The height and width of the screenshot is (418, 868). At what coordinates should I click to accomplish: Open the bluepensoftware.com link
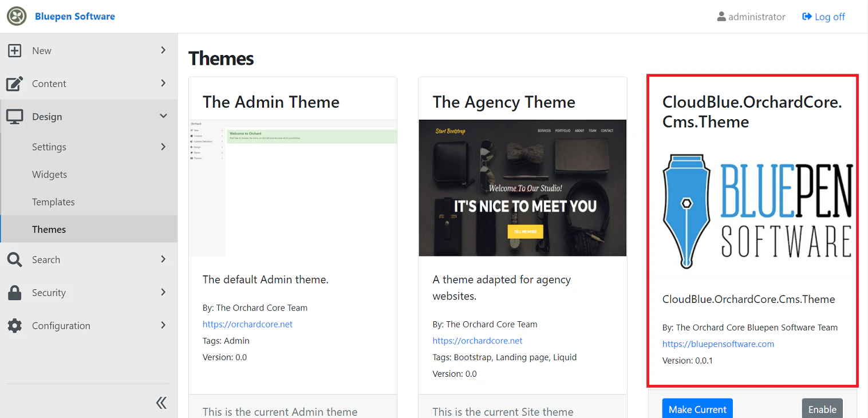tap(718, 344)
